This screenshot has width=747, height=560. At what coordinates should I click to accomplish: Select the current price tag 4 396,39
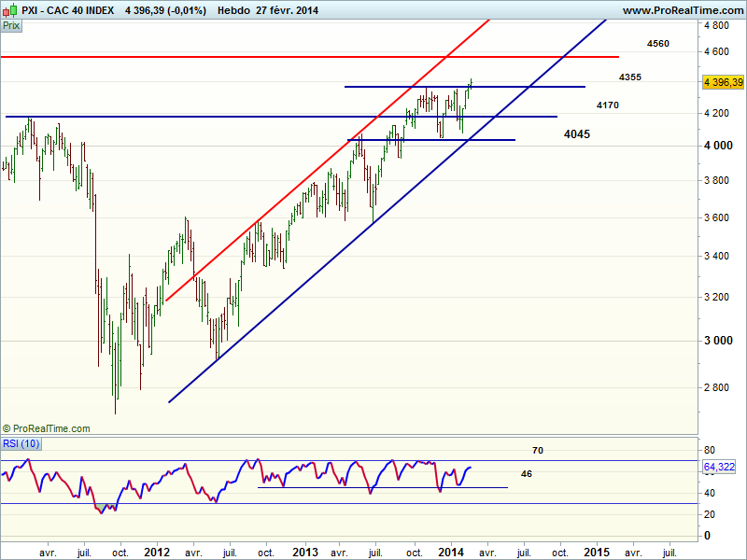[724, 83]
